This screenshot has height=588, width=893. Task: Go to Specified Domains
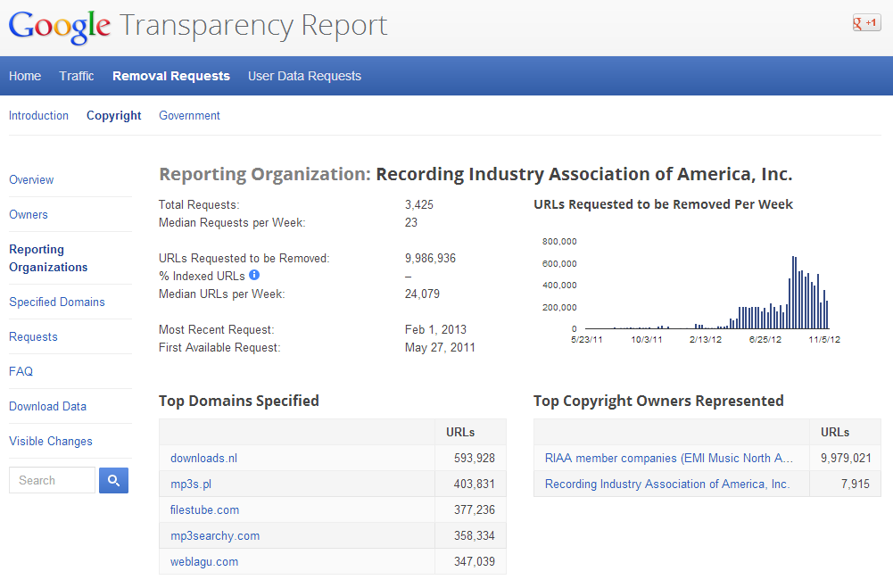pos(57,302)
